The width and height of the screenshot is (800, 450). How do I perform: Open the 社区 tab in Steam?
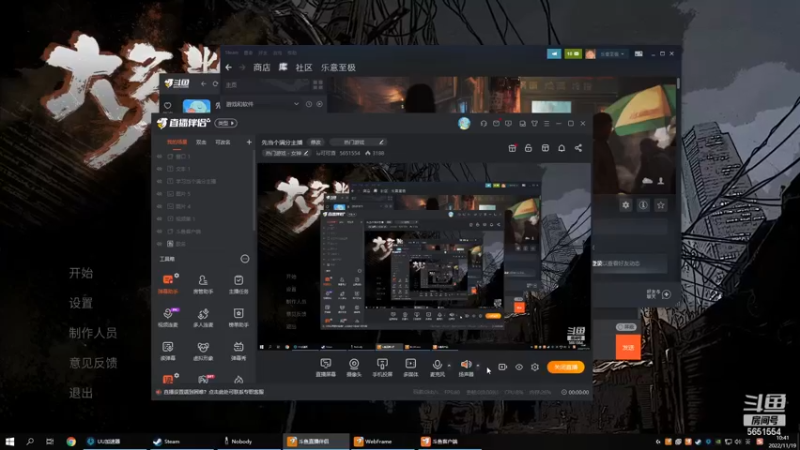[304, 67]
